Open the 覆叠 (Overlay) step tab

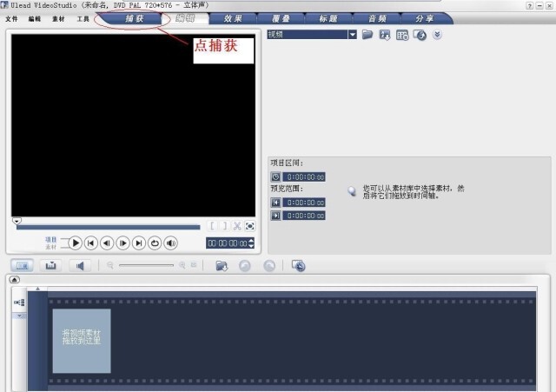(281, 18)
